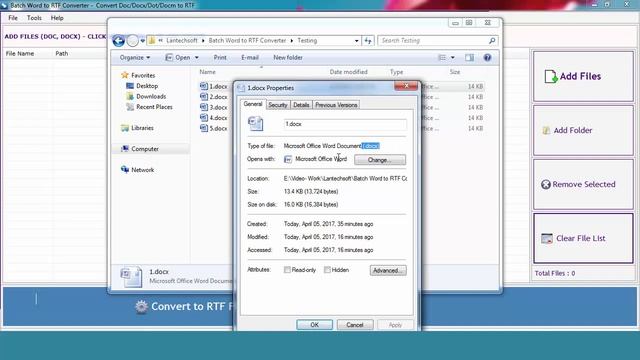Click Cancel in the Properties dialog

pyautogui.click(x=355, y=325)
